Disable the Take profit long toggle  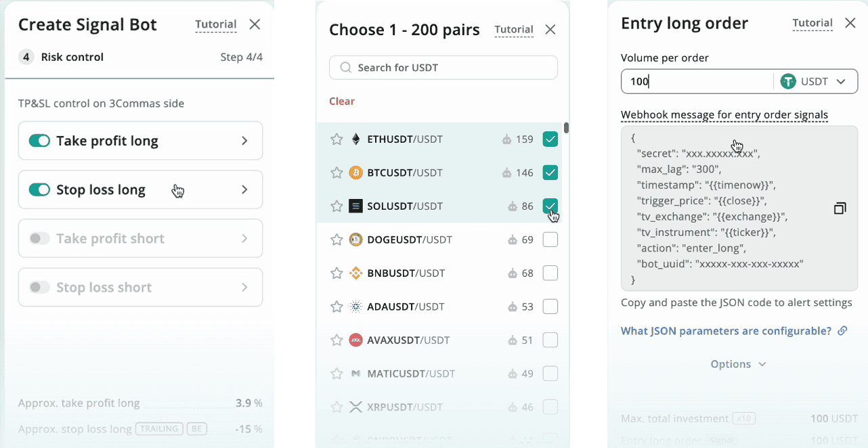[x=39, y=141]
